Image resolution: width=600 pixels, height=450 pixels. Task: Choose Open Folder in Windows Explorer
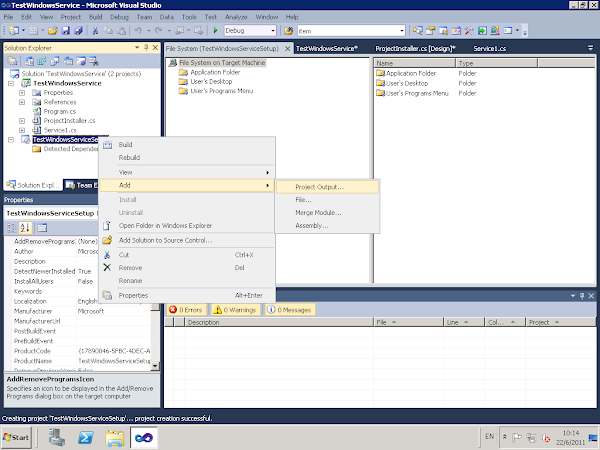187,226
